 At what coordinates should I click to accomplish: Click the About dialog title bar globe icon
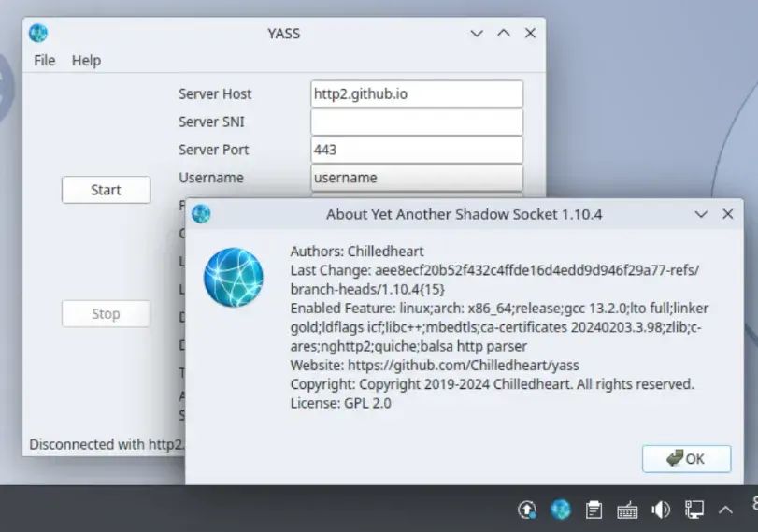coord(201,214)
